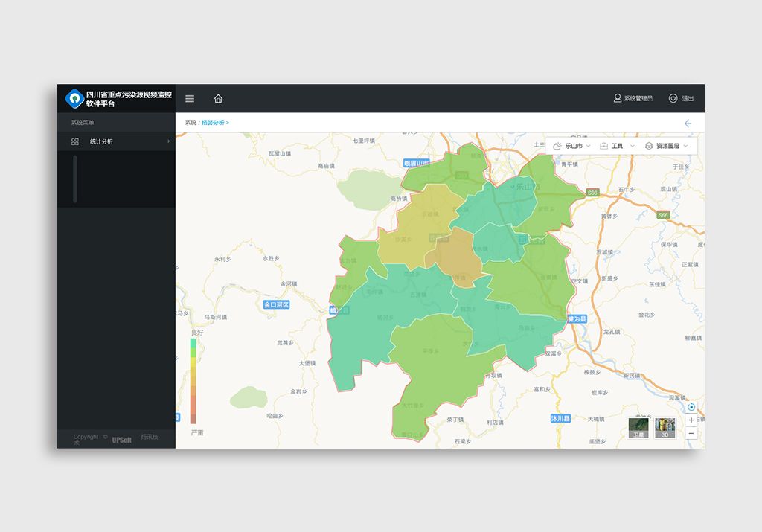The image size is (762, 532).
Task: Click the 金花乡 place label
Action: pos(647,315)
